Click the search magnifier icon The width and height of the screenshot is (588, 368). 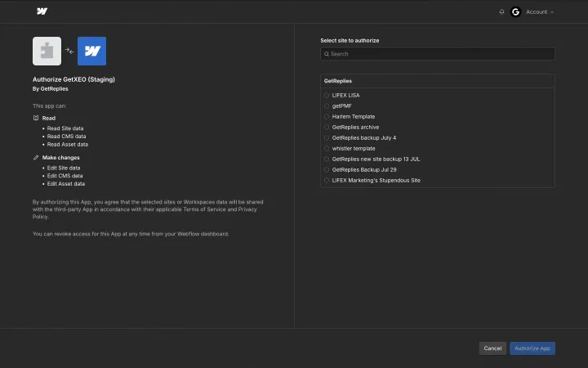pyautogui.click(x=327, y=54)
